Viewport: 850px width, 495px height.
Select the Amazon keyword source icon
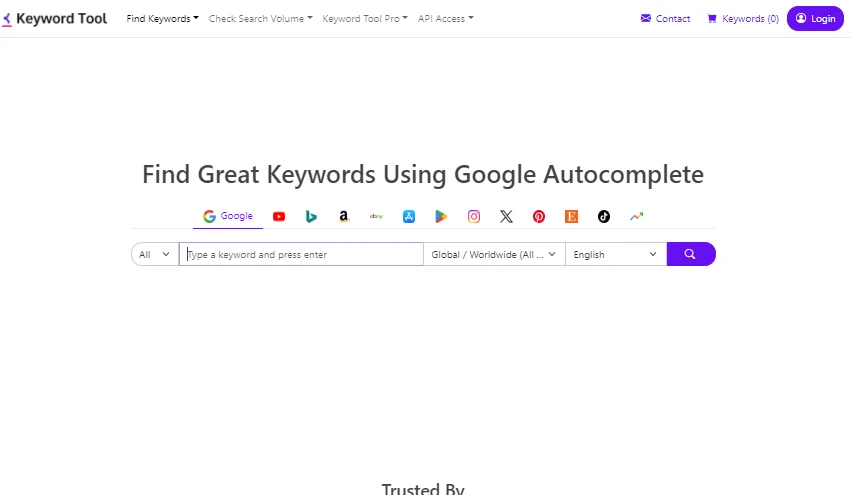(344, 217)
